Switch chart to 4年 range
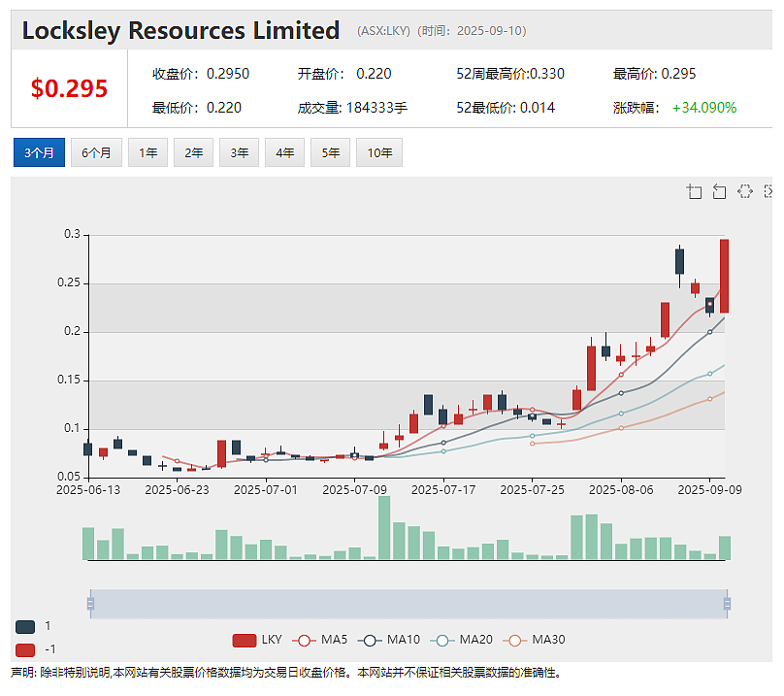This screenshot has width=784, height=696. point(284,152)
